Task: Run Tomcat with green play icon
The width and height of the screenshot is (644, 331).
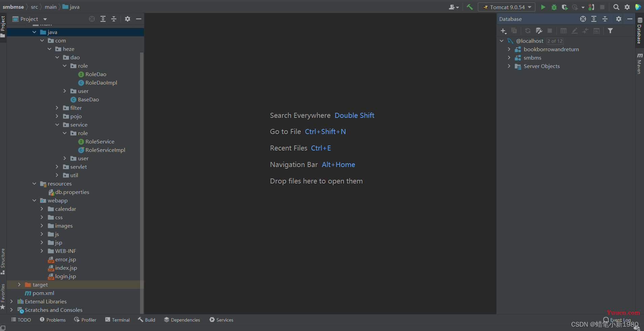Action: click(x=543, y=7)
